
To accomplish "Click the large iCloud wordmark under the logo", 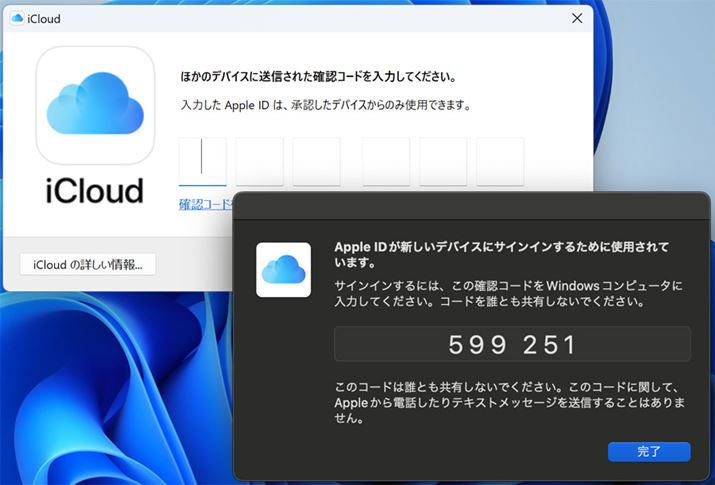I will pos(95,191).
